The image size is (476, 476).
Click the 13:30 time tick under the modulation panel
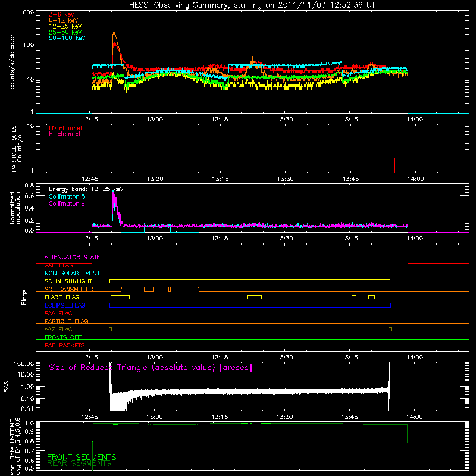[x=285, y=239]
